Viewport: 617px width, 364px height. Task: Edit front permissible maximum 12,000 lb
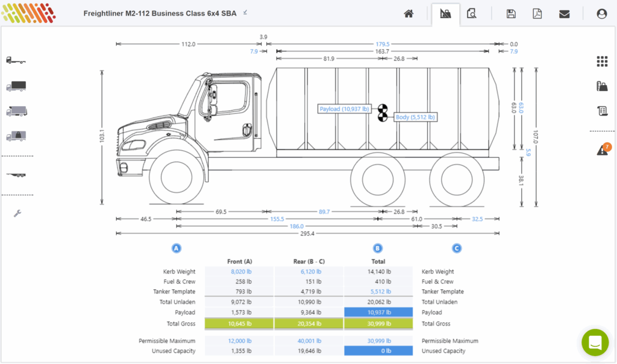(240, 340)
